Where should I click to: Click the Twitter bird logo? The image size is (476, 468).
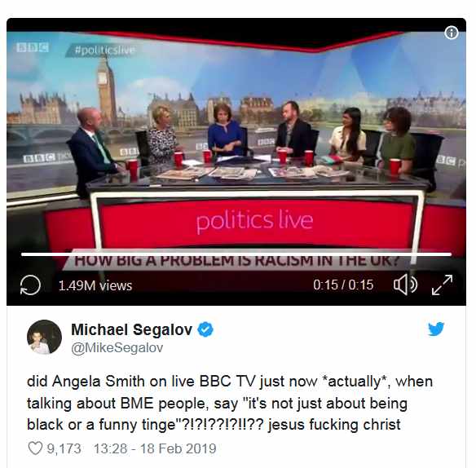[436, 329]
